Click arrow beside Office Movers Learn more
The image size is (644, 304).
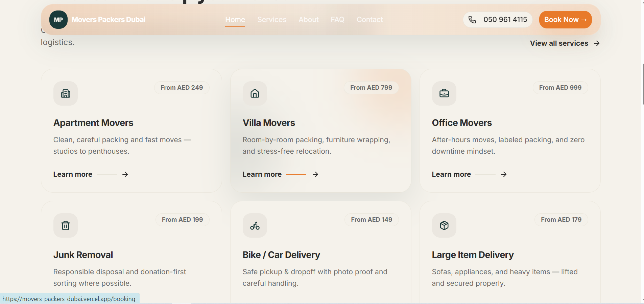(504, 174)
